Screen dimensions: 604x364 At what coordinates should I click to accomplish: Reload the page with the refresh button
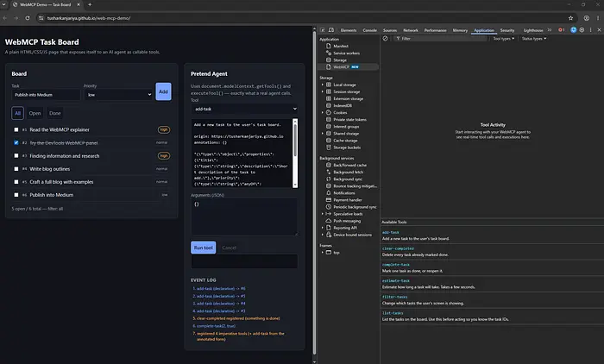28,18
